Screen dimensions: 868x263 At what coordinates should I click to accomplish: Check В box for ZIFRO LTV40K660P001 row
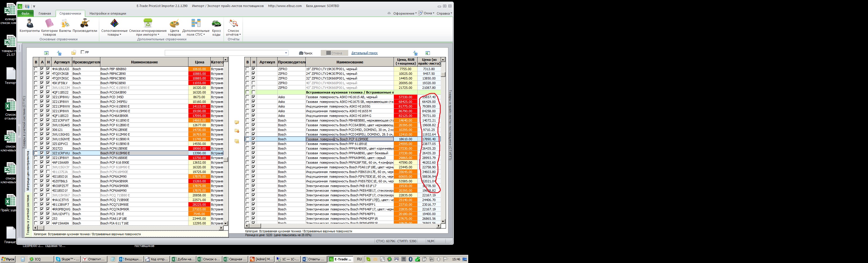pyautogui.click(x=247, y=83)
